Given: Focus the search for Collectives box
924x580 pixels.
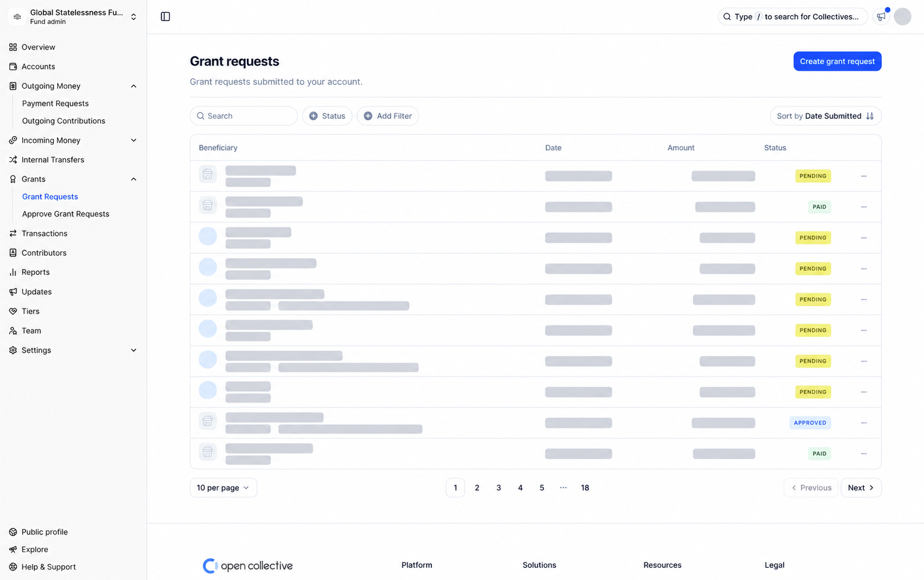Looking at the screenshot, I should click(792, 16).
